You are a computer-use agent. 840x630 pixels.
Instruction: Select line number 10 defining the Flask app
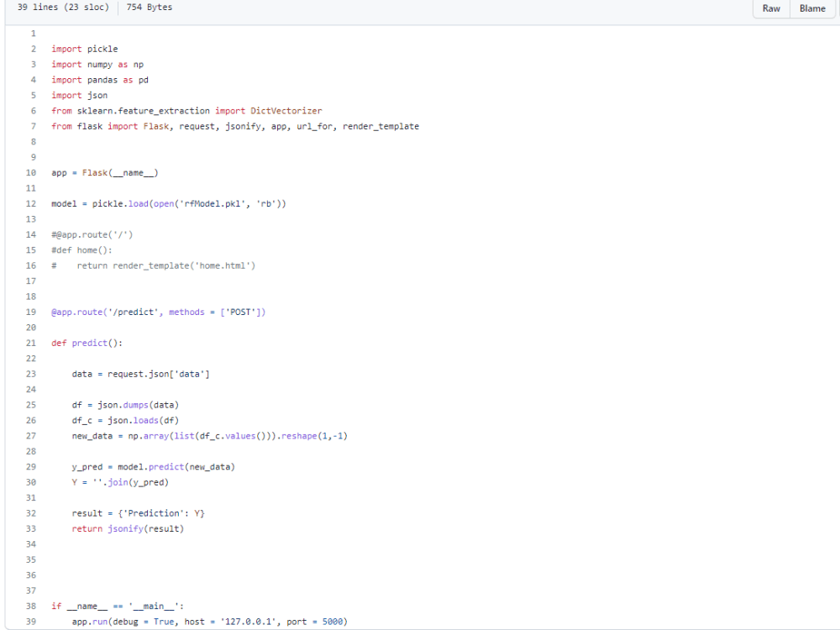[30, 172]
